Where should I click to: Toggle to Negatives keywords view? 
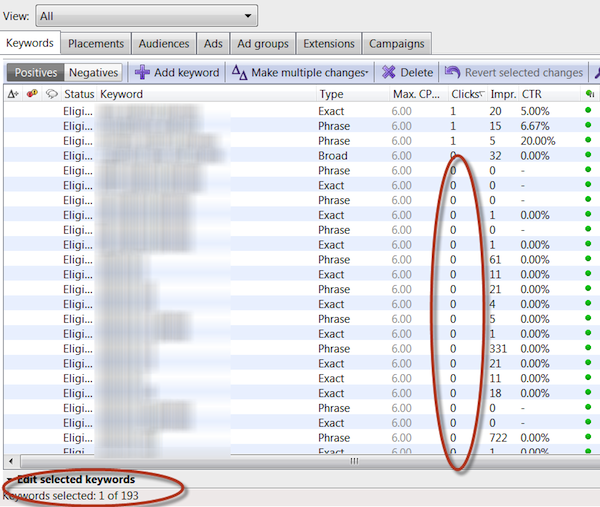(x=94, y=73)
